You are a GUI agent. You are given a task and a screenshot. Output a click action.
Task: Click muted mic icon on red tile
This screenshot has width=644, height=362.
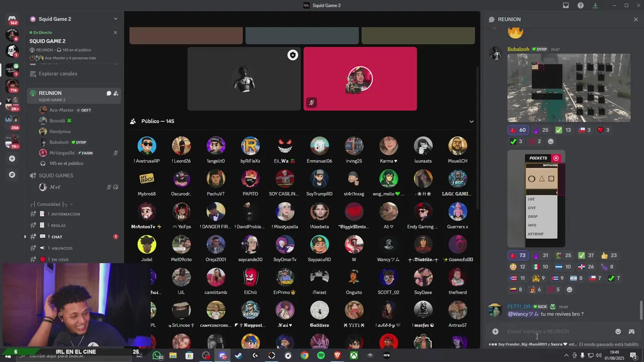(x=311, y=103)
